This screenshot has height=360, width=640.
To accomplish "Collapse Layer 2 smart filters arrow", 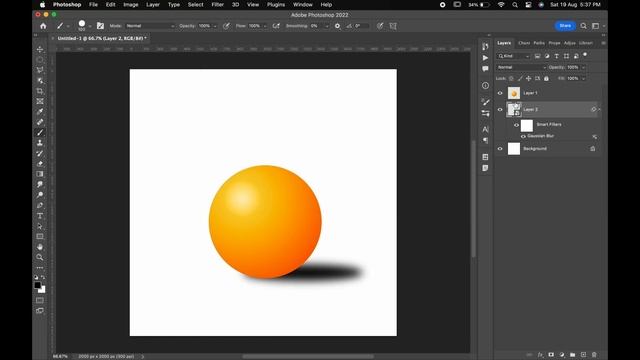I will point(599,109).
